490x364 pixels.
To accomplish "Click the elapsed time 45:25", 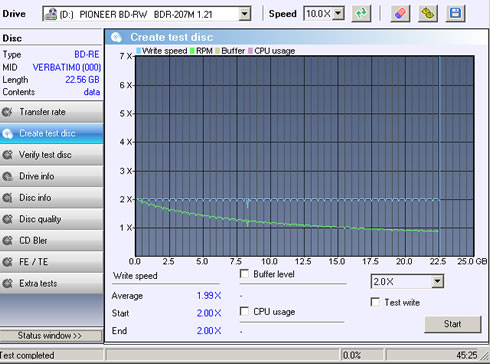I will click(x=467, y=355).
